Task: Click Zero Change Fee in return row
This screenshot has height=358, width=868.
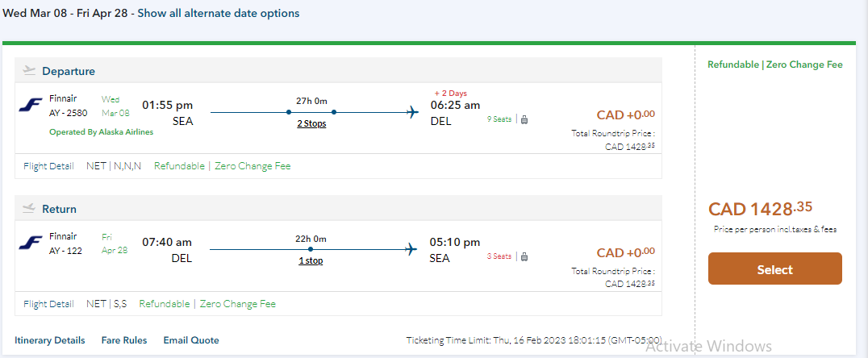Action: coord(237,304)
